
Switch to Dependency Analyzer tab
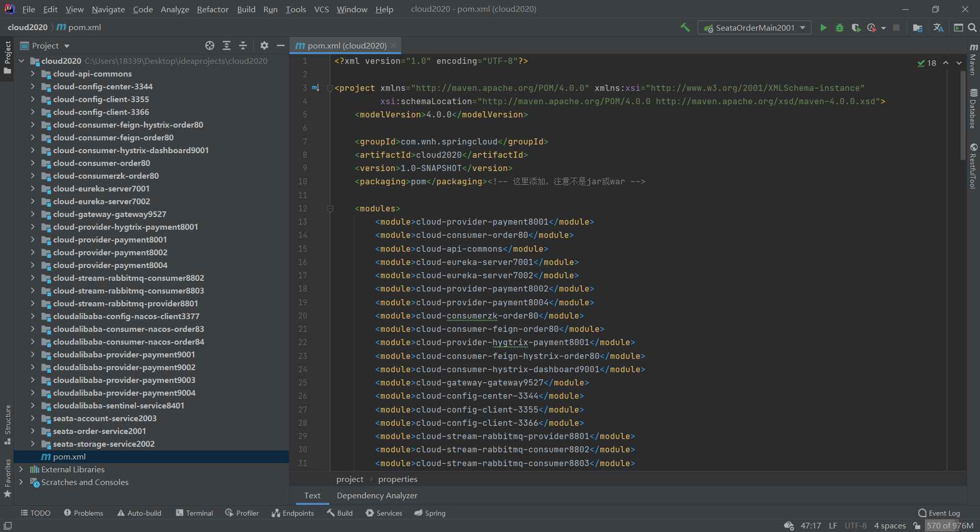click(x=377, y=495)
